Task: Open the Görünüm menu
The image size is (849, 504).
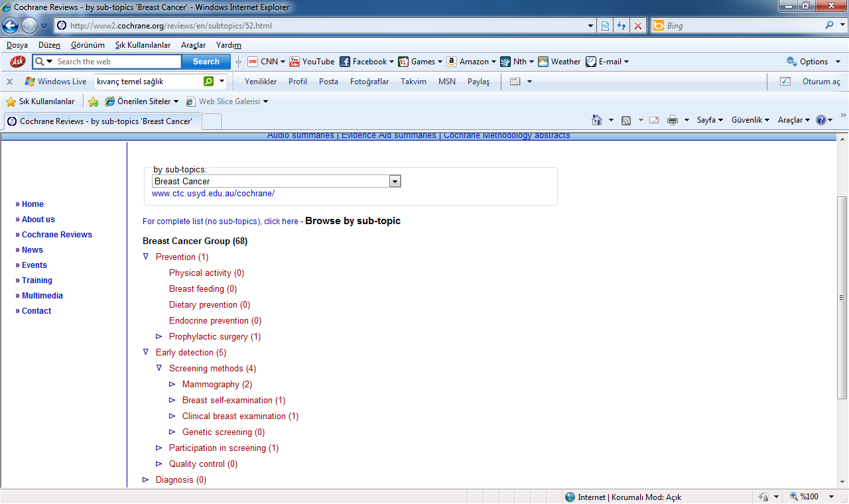Action: point(88,45)
